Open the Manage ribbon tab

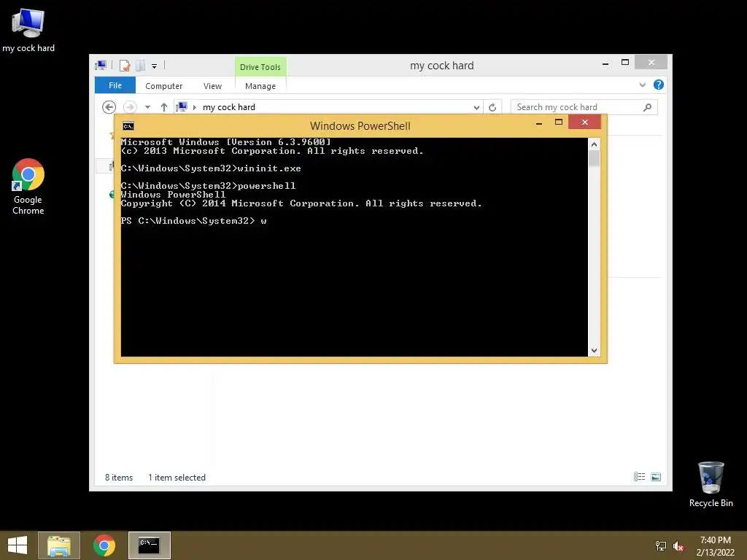tap(260, 86)
